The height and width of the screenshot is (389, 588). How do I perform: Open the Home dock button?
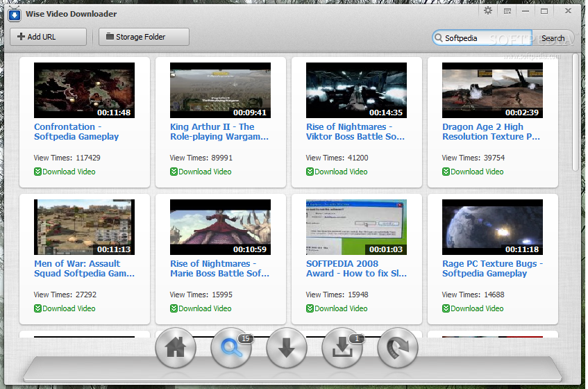coord(176,348)
